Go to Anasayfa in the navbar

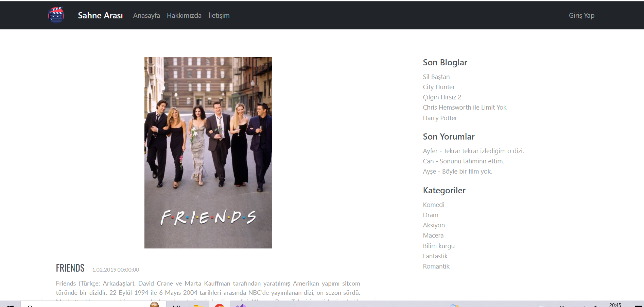tap(146, 15)
